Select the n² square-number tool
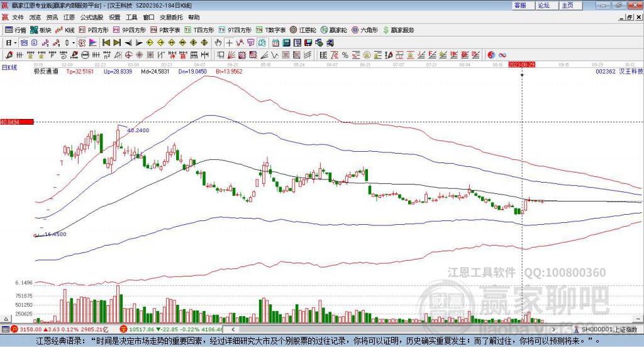Viewport: 644px width, 347px height. pos(107,55)
